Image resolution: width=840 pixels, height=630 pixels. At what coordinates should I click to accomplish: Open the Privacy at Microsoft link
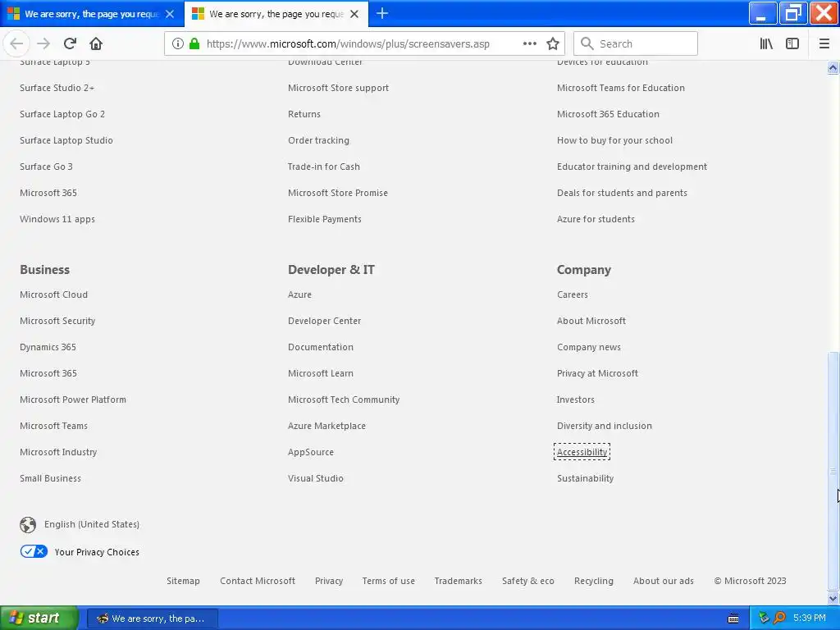coord(597,373)
